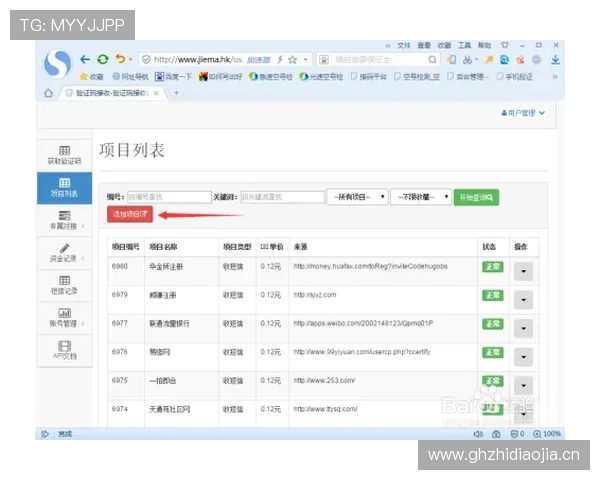This screenshot has height=480, width=600.
Task: Click the browser address bar URL
Action: click(x=198, y=59)
